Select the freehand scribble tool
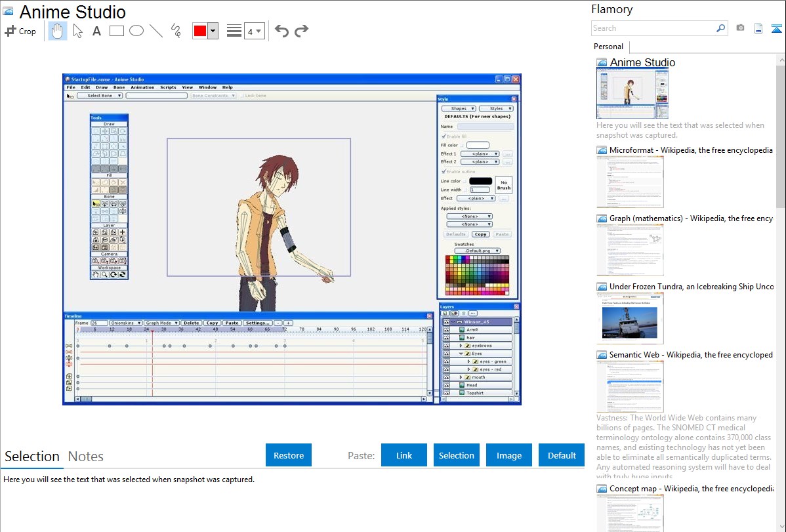The width and height of the screenshot is (786, 532). [x=176, y=31]
